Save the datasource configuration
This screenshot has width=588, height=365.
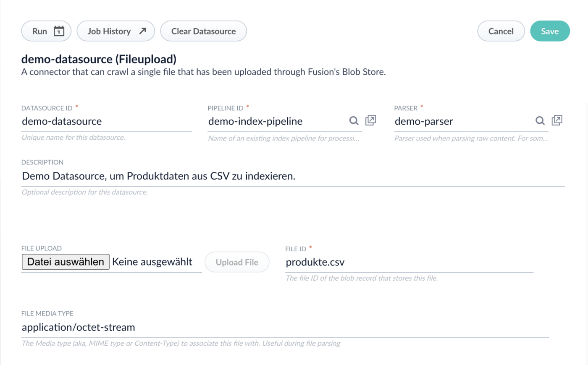[x=550, y=31]
